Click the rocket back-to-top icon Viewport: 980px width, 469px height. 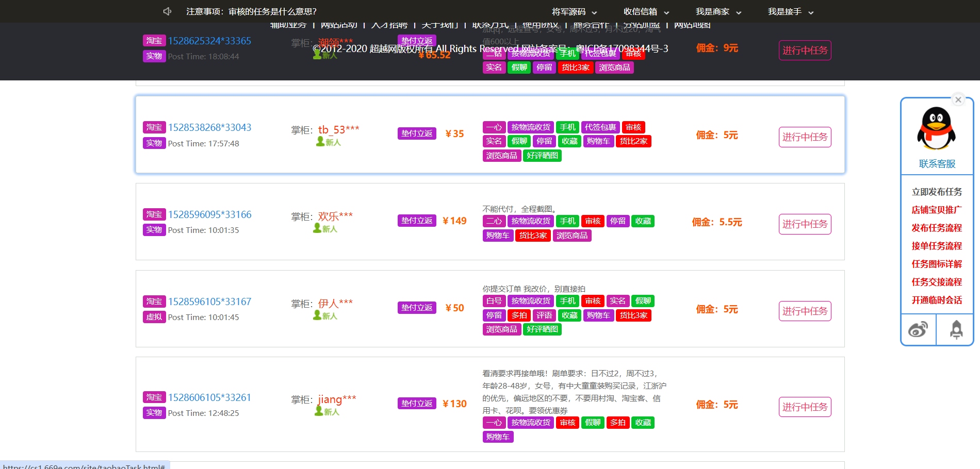click(956, 330)
